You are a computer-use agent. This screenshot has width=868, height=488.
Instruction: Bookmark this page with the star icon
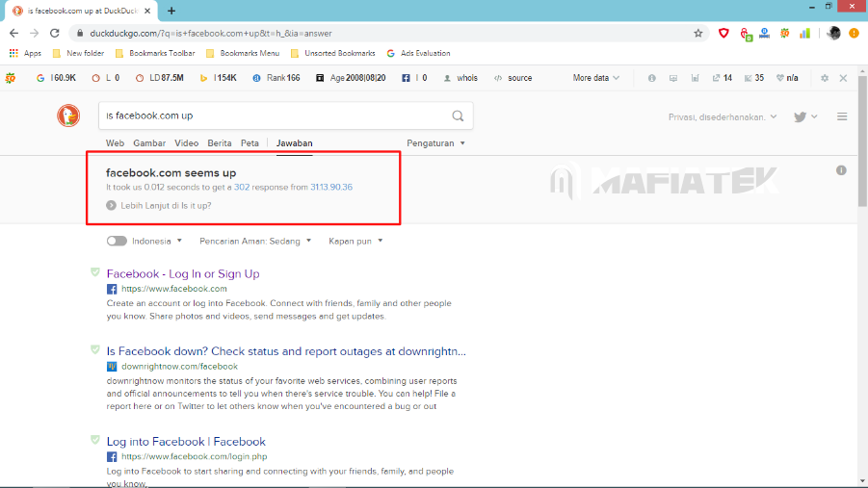click(698, 33)
